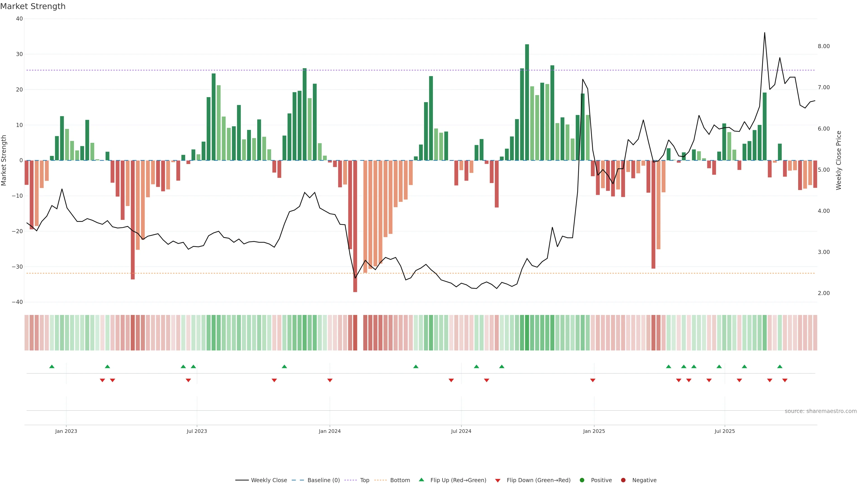The width and height of the screenshot is (868, 488).
Task: Click the Weekly Close Price axis title
Action: (x=839, y=160)
